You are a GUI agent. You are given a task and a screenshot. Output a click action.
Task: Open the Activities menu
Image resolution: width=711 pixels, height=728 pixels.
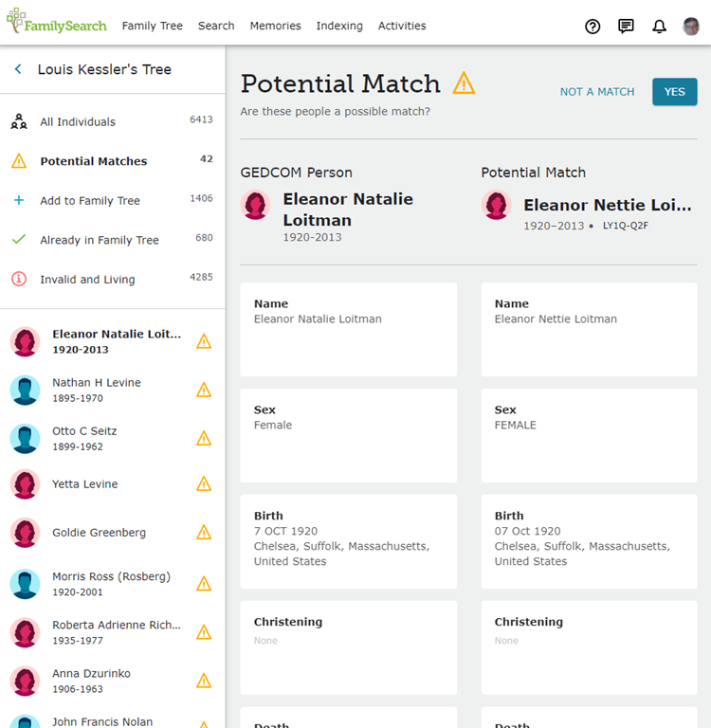pyautogui.click(x=402, y=26)
